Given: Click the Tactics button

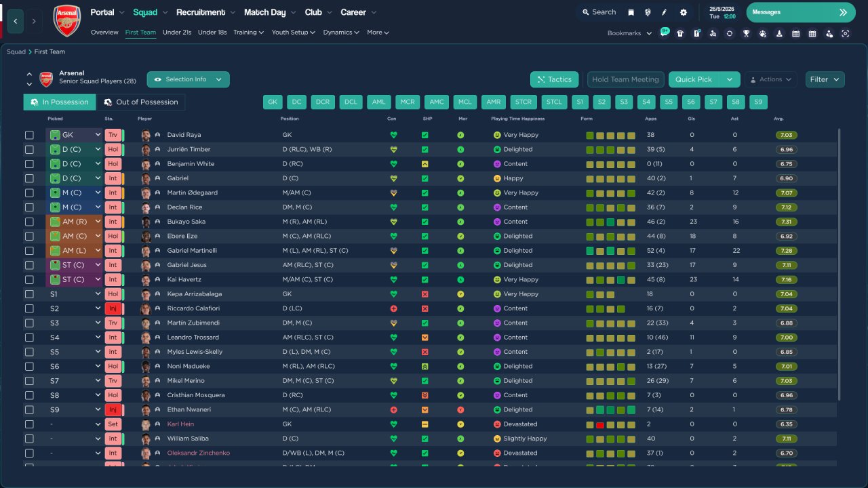Looking at the screenshot, I should pyautogui.click(x=554, y=79).
